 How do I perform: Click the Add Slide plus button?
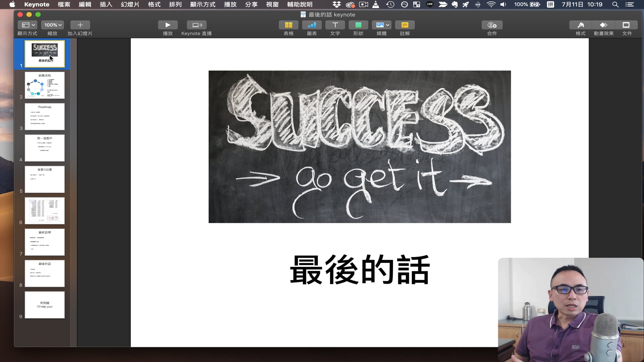coord(80,25)
